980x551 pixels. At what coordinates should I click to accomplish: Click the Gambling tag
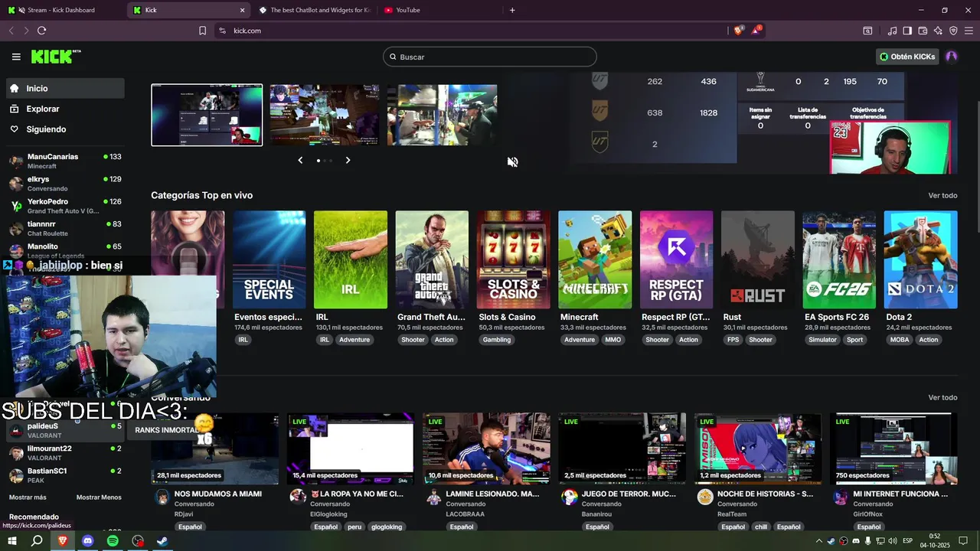coord(497,340)
